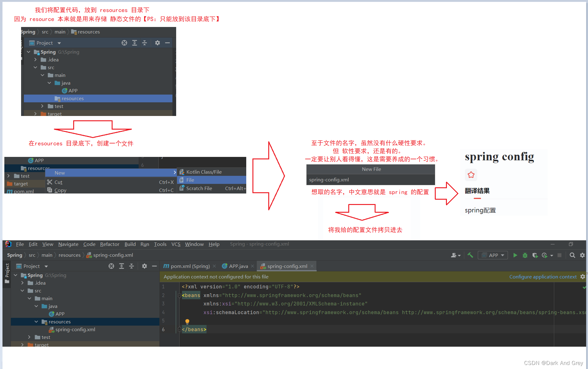Select New in the context menu
The height and width of the screenshot is (369, 588).
point(111,173)
